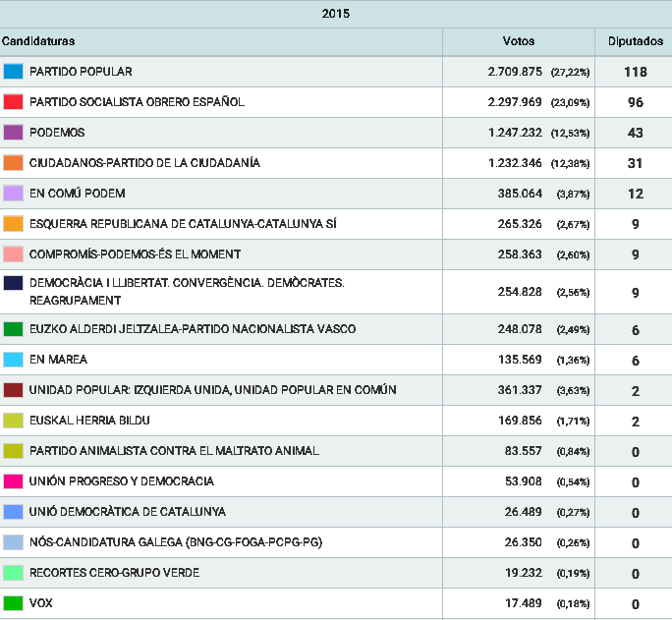672x620 pixels.
Task: Click the mint swatch for Recortes Cero-Grupo Verde
Action: click(13, 573)
